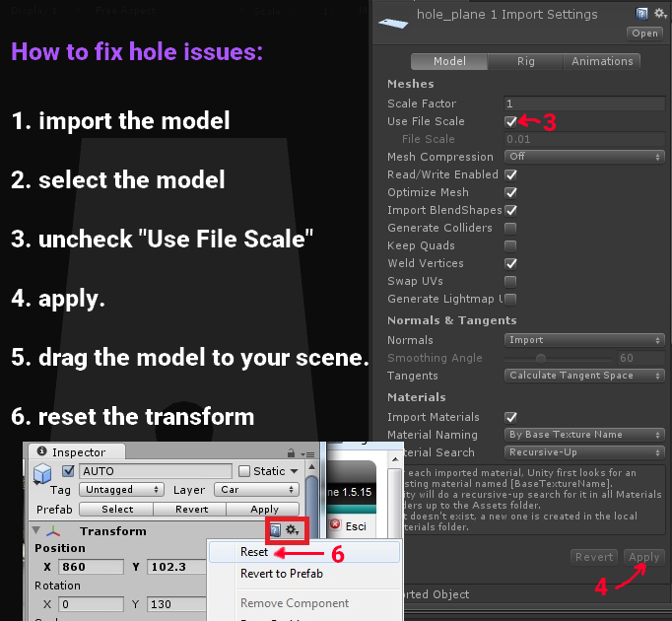Open Material Naming dropdown
This screenshot has height=621, width=672.
584,435
